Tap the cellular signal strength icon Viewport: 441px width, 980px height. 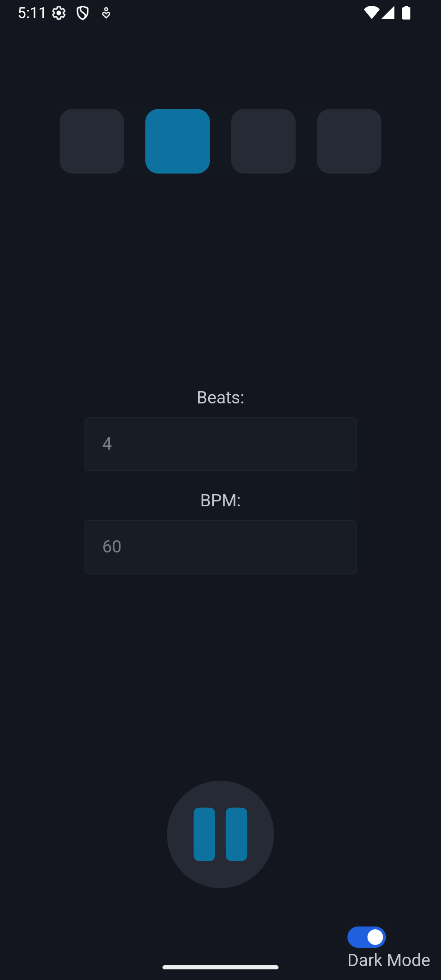pos(388,12)
